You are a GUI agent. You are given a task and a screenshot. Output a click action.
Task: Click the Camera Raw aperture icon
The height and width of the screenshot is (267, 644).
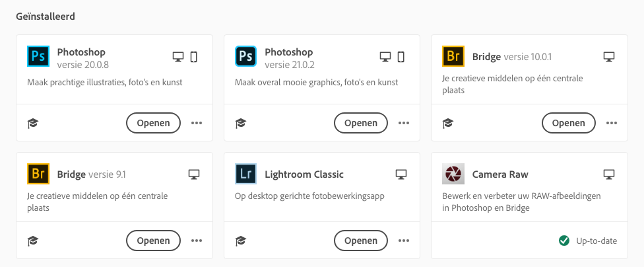[453, 175]
